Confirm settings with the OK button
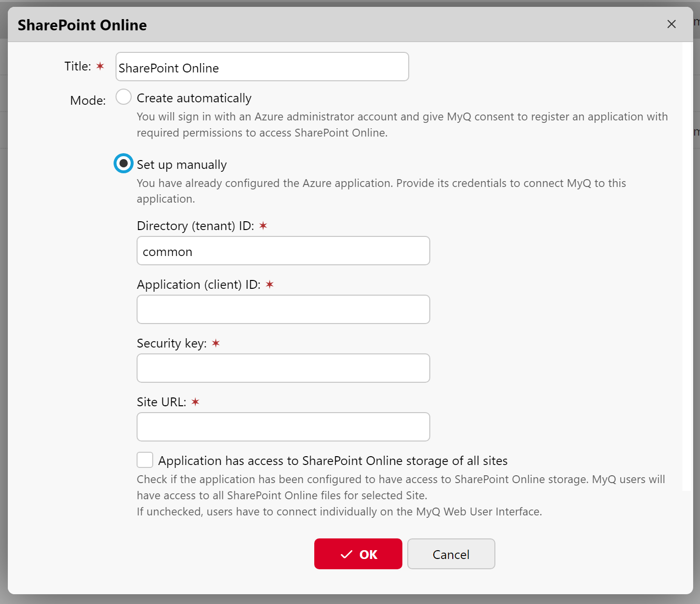Viewport: 700px width, 604px height. pos(358,554)
